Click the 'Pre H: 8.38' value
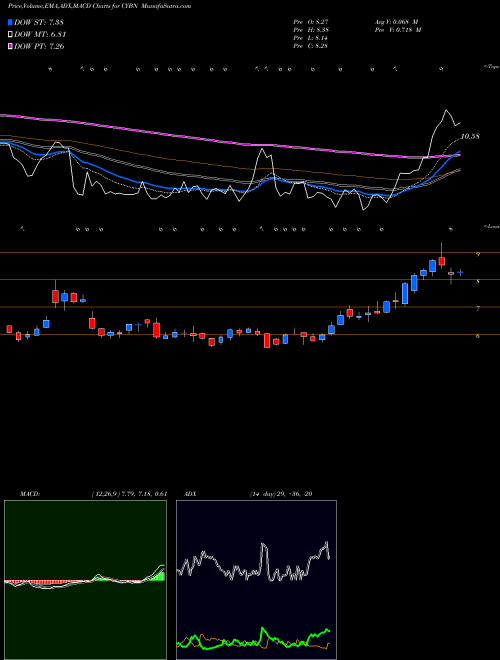The image size is (500, 660). (x=311, y=30)
